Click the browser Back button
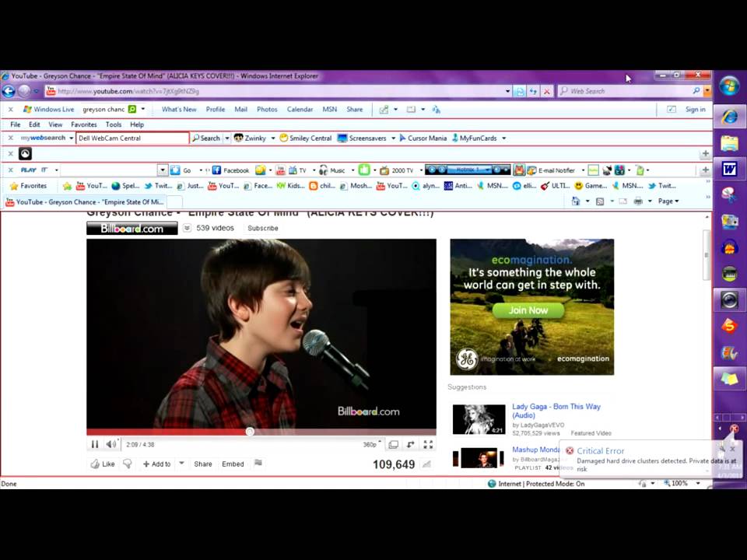747x560 pixels. (x=9, y=91)
